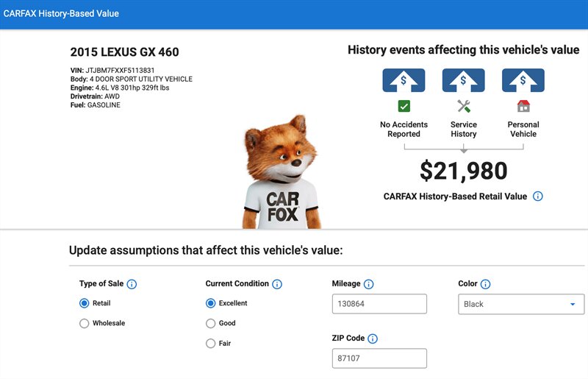Click the green No Accidents checkmark icon

pos(404,106)
